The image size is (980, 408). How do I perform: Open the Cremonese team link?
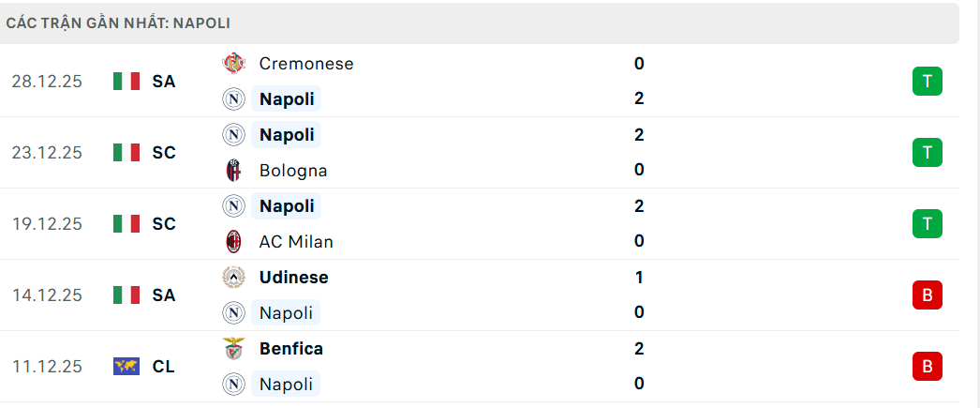click(306, 64)
